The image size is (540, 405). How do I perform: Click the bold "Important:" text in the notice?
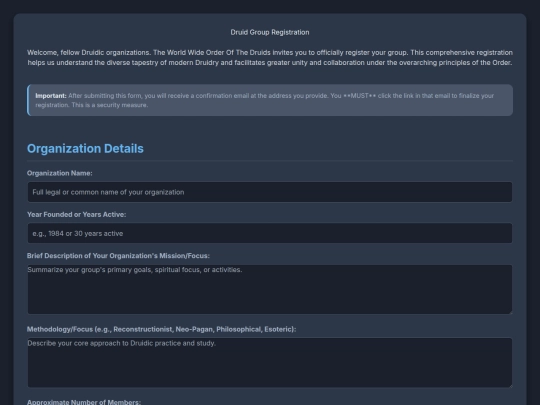tap(51, 96)
